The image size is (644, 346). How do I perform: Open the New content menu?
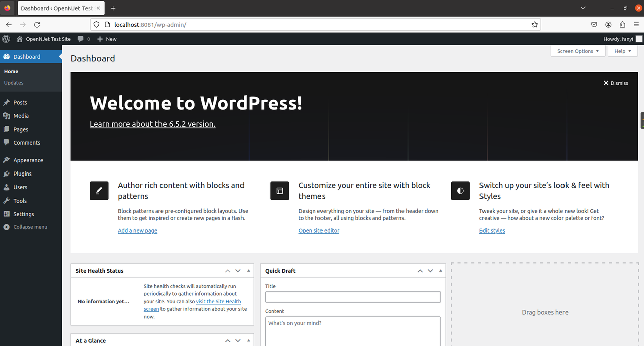[107, 39]
